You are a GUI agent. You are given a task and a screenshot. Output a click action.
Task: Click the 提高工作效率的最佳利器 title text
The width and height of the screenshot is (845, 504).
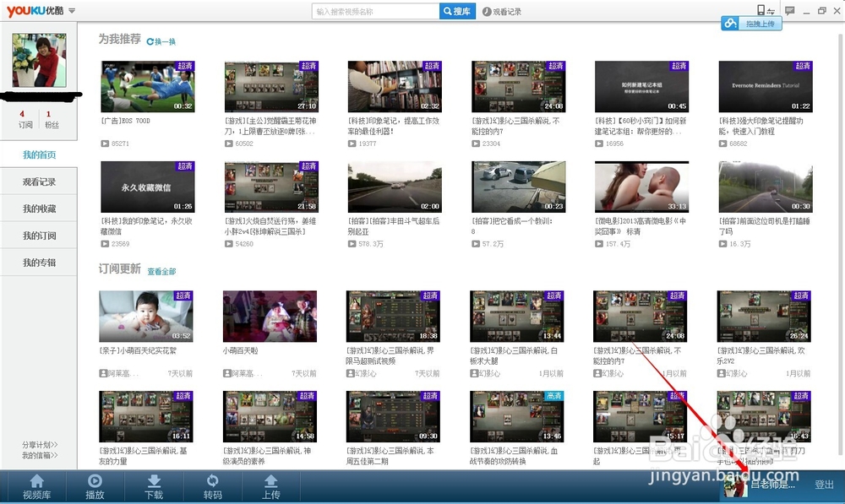[x=394, y=126]
